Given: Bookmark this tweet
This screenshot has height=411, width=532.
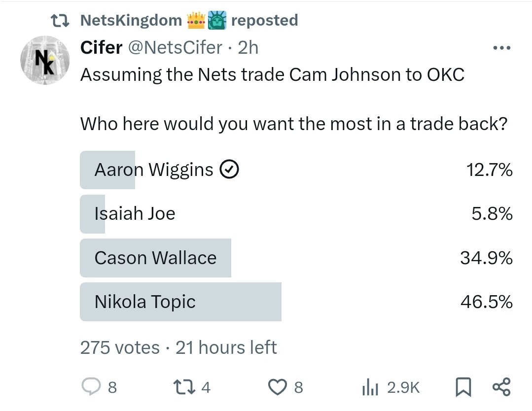Looking at the screenshot, I should [461, 388].
